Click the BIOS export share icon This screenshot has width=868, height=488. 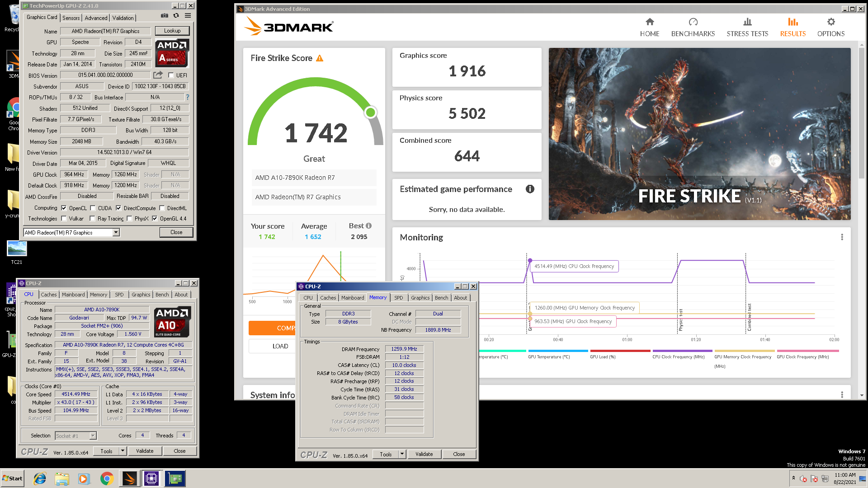point(158,75)
